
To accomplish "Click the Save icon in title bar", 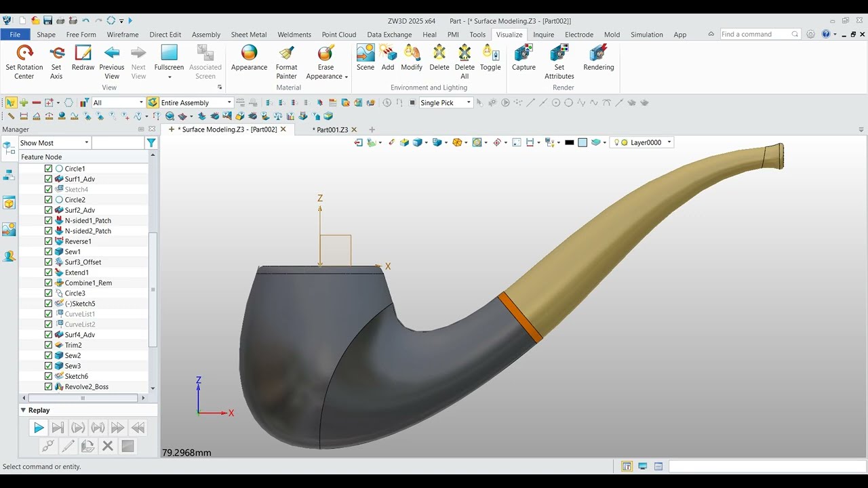I will point(47,21).
